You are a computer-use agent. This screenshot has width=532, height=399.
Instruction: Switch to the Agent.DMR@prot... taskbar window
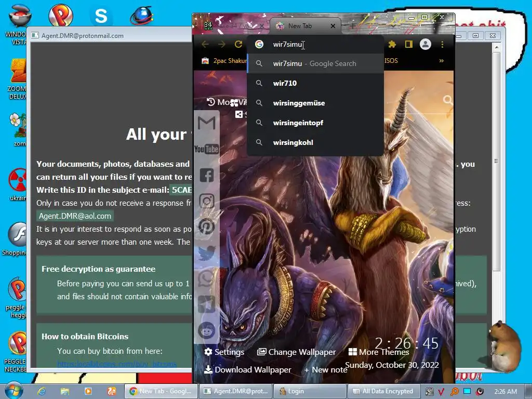click(x=235, y=391)
